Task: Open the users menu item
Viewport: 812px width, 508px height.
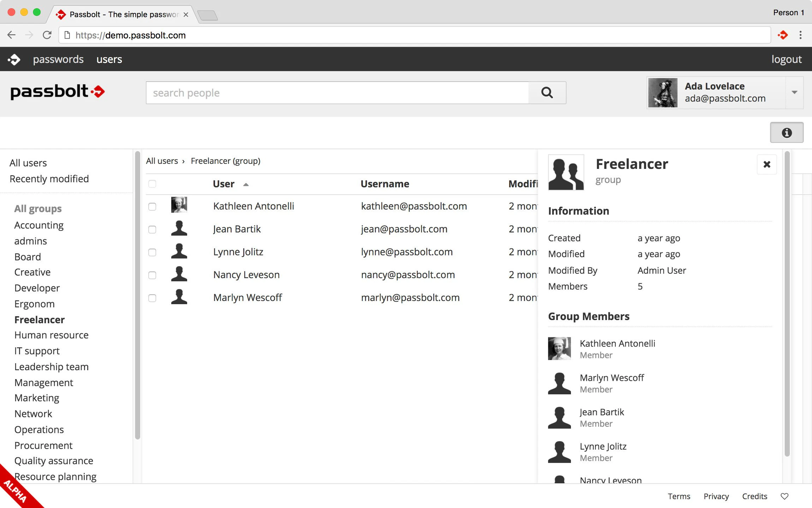Action: (x=109, y=59)
